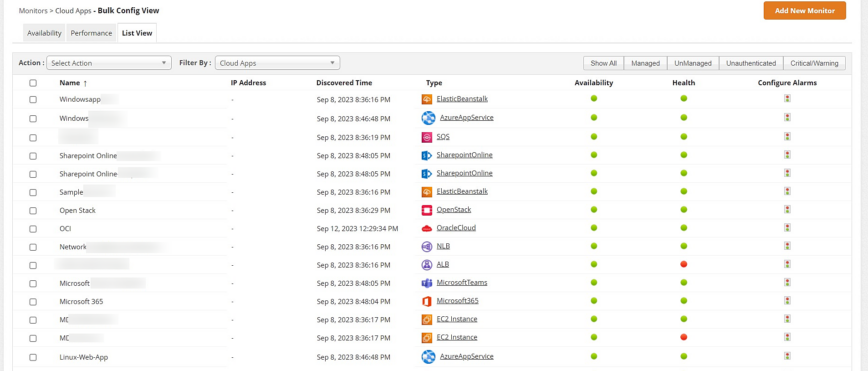Open Configure Alarms icon for SQS row
Viewport: 868px width, 371px height.
pyautogui.click(x=787, y=136)
